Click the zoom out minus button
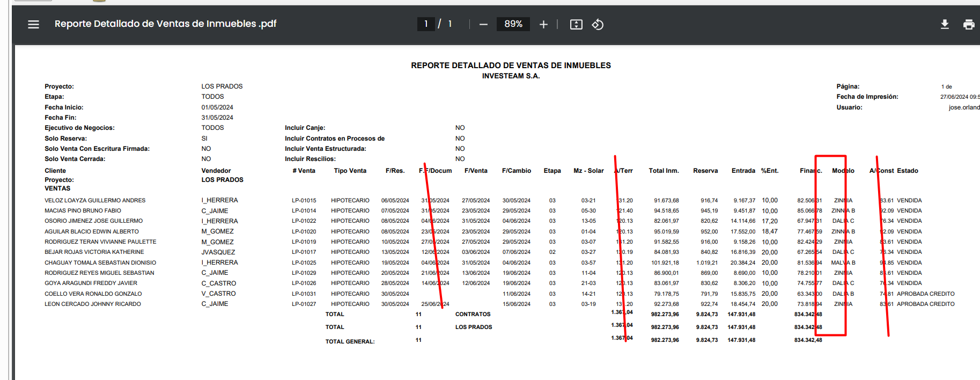Viewport: 980px width, 380px height. pyautogui.click(x=483, y=24)
